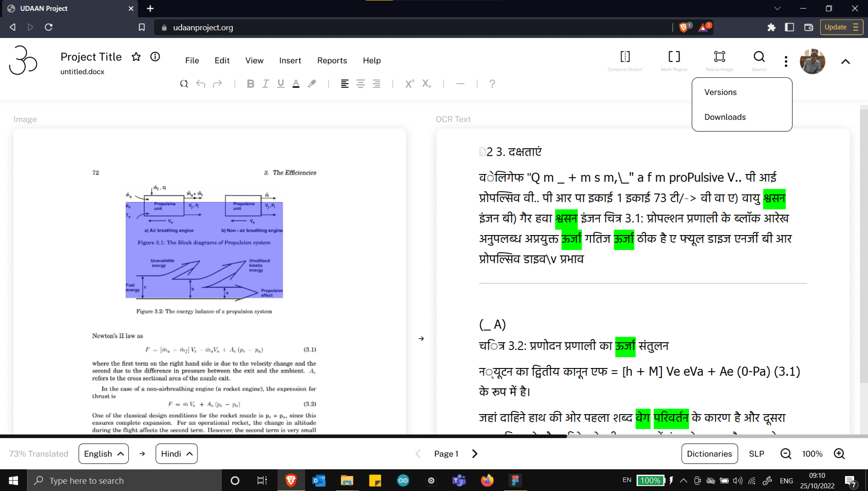Click the Dictionaries button

point(709,453)
